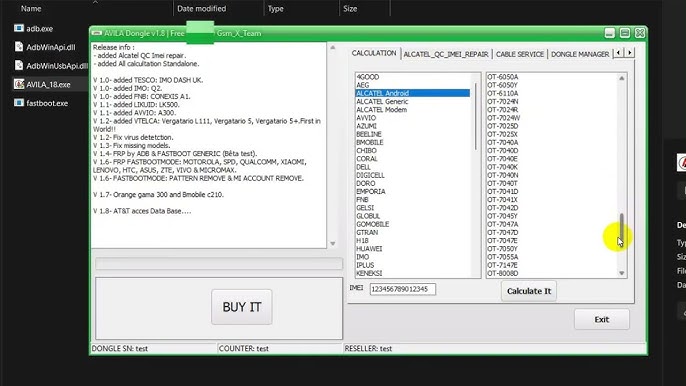
Task: Select OT-7040A in model list
Action: (503, 143)
